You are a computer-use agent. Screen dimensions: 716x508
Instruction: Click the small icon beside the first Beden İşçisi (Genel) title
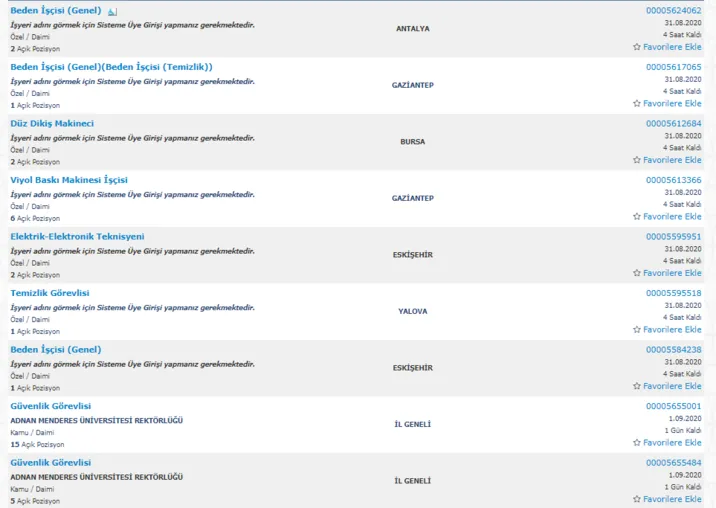pyautogui.click(x=112, y=11)
